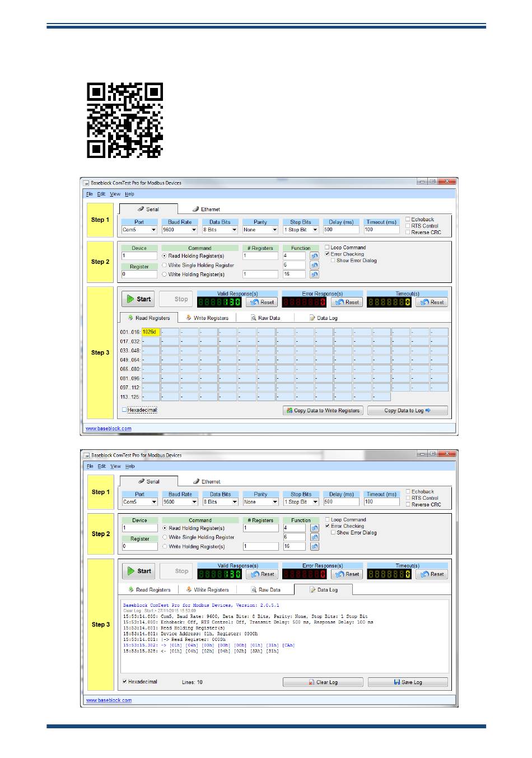Click Start button in upper window
The image size is (532, 758).
pyautogui.click(x=138, y=299)
